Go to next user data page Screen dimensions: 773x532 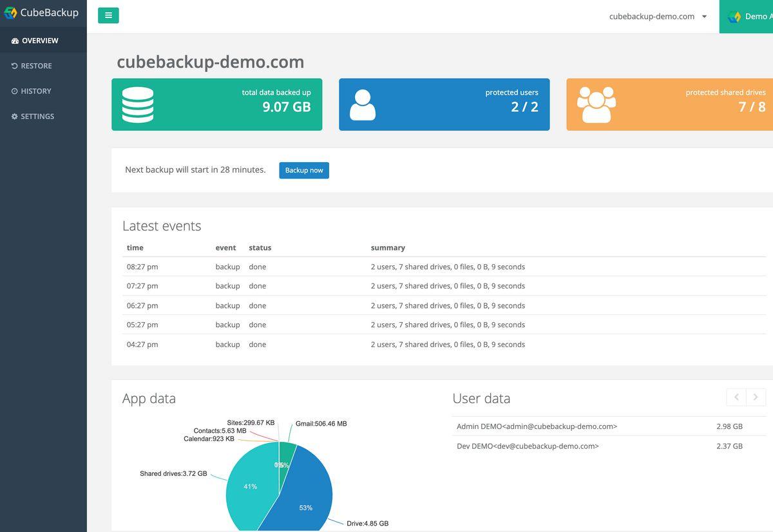pyautogui.click(x=756, y=397)
